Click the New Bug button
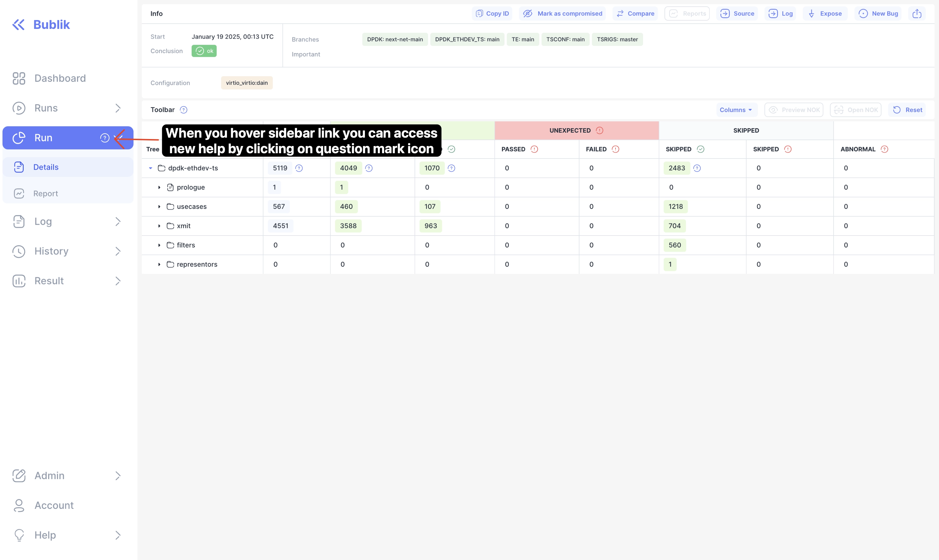939x560 pixels. (878, 13)
